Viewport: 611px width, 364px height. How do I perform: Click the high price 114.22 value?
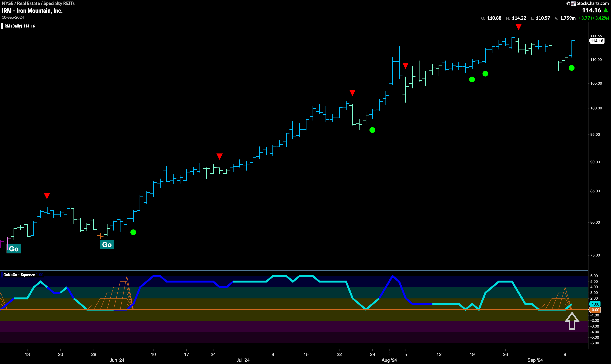tap(519, 18)
